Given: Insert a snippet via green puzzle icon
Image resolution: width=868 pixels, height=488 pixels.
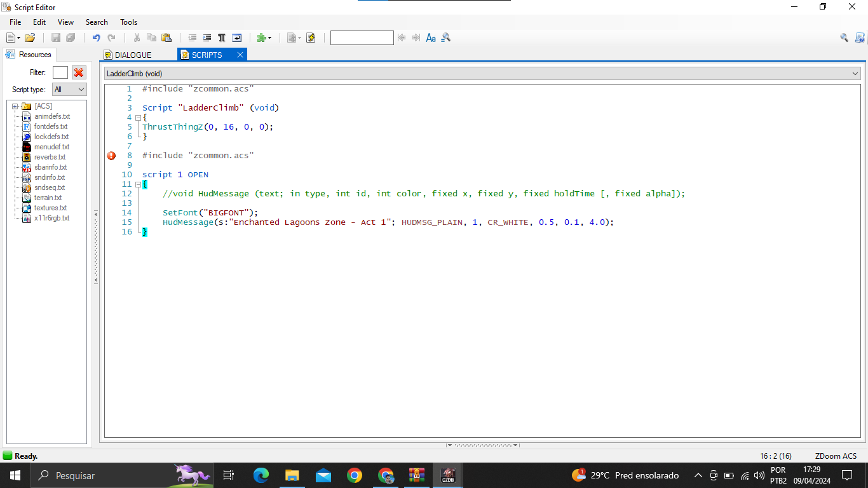Looking at the screenshot, I should point(261,38).
